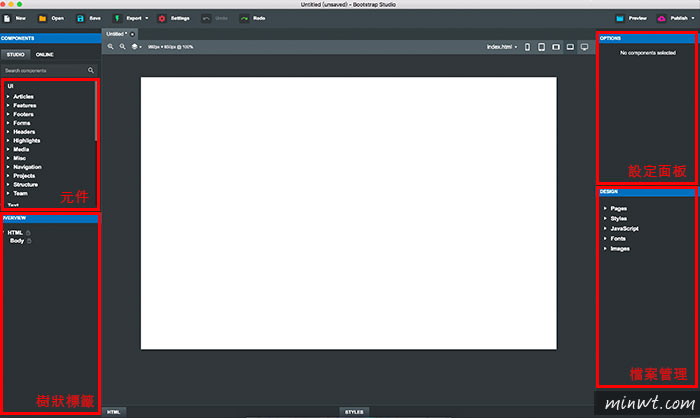Expand the Footers component group
This screenshot has height=418, width=700.
[8, 114]
